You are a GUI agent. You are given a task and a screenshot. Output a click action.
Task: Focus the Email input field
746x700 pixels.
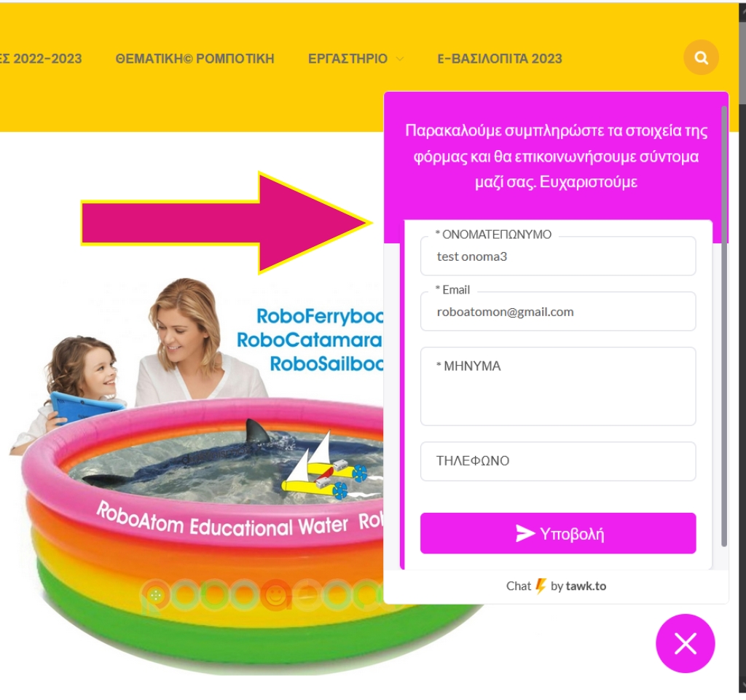(558, 312)
